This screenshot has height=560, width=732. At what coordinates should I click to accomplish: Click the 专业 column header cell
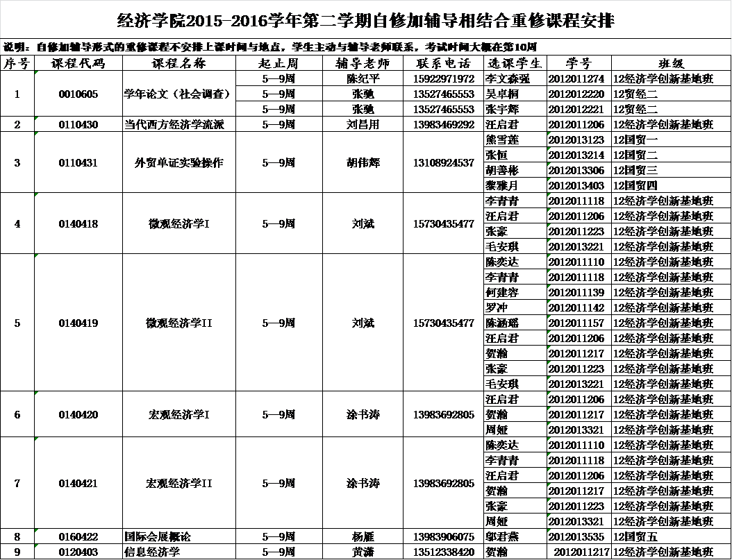click(x=671, y=64)
